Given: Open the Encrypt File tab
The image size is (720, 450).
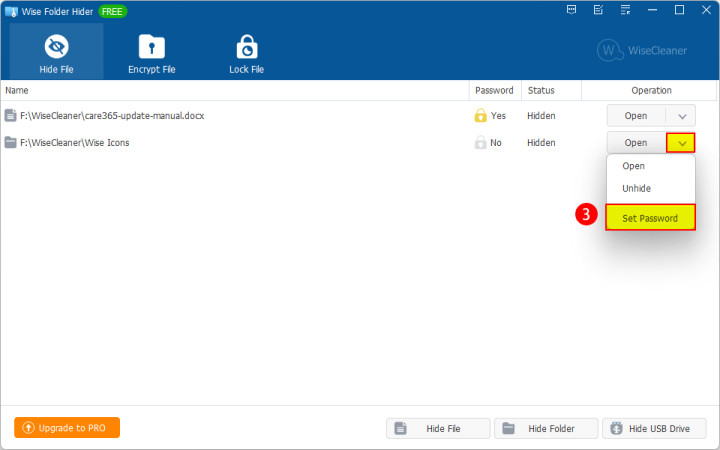Looking at the screenshot, I should pyautogui.click(x=151, y=52).
